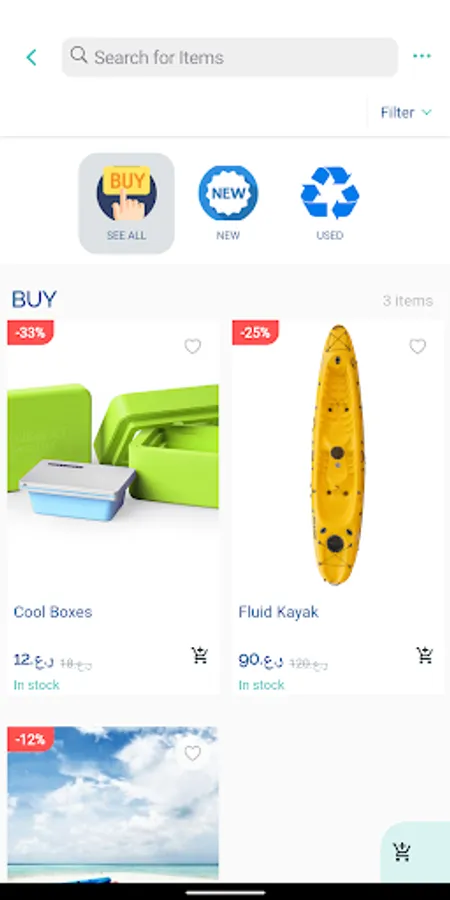This screenshot has width=450, height=900.
Task: Click the search magnifier icon
Action: (79, 55)
